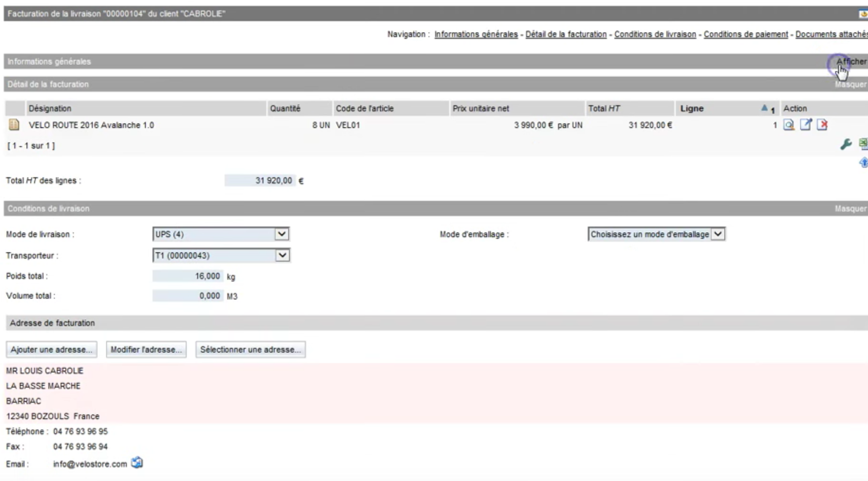Click the Poids total field 16,000

tap(188, 276)
